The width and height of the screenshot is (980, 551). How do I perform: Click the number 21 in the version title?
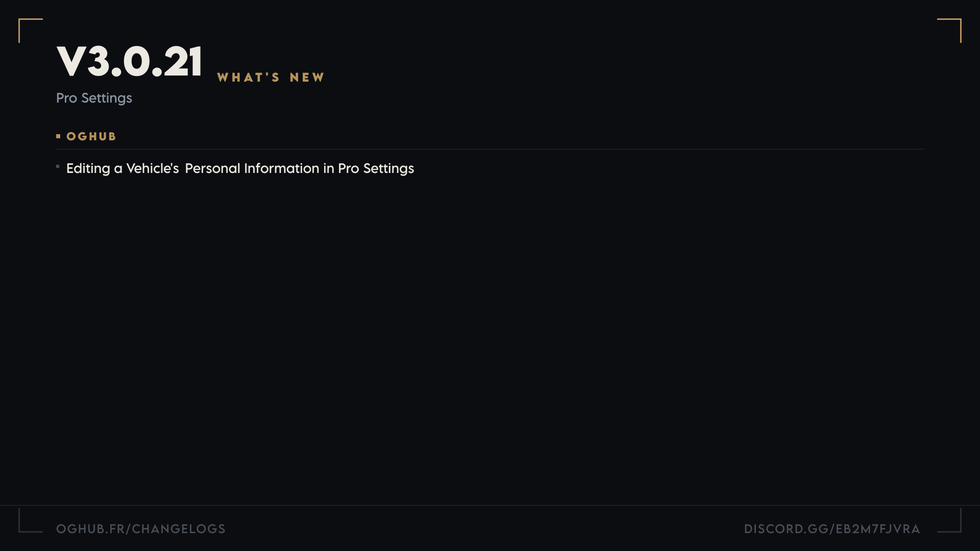pyautogui.click(x=183, y=62)
